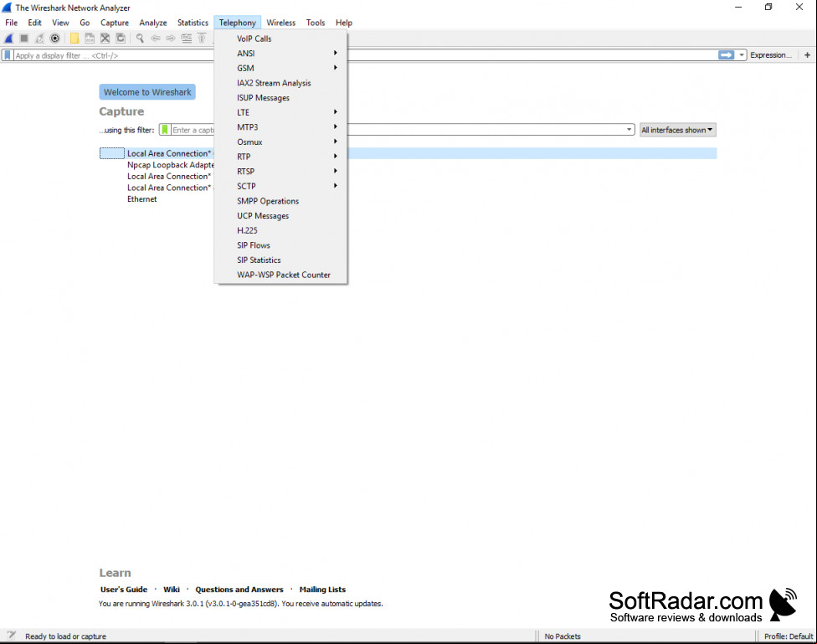
Task: Select VoIP Calls from Telephony menu
Action: click(281, 39)
